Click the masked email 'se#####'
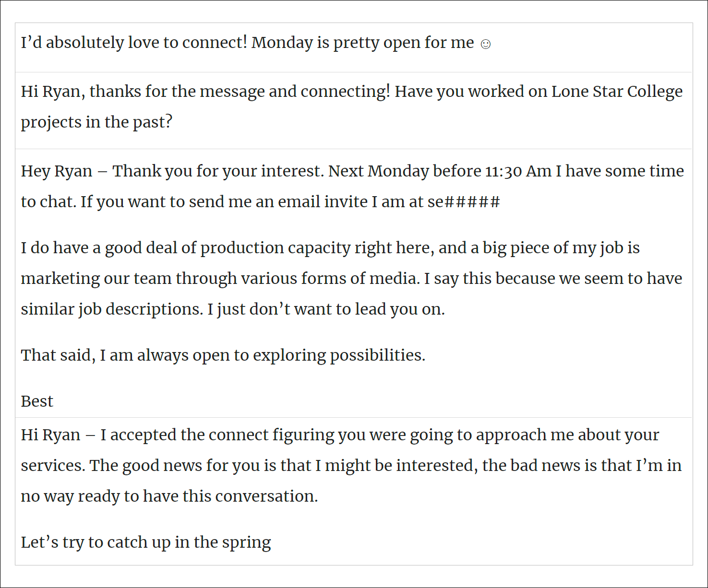 pos(464,201)
